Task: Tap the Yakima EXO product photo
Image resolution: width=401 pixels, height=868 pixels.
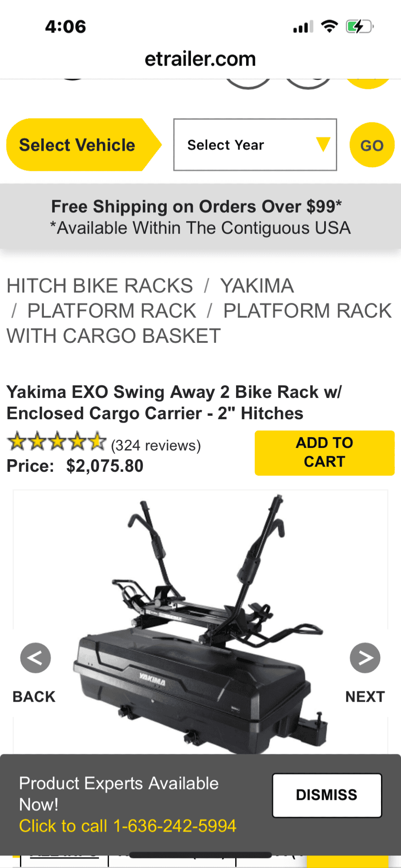Action: (200, 623)
